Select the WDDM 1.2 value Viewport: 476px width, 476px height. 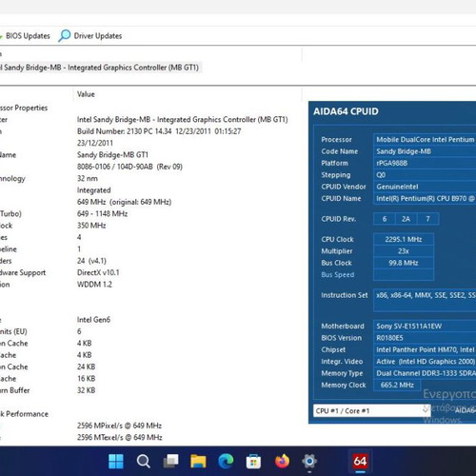coord(94,285)
